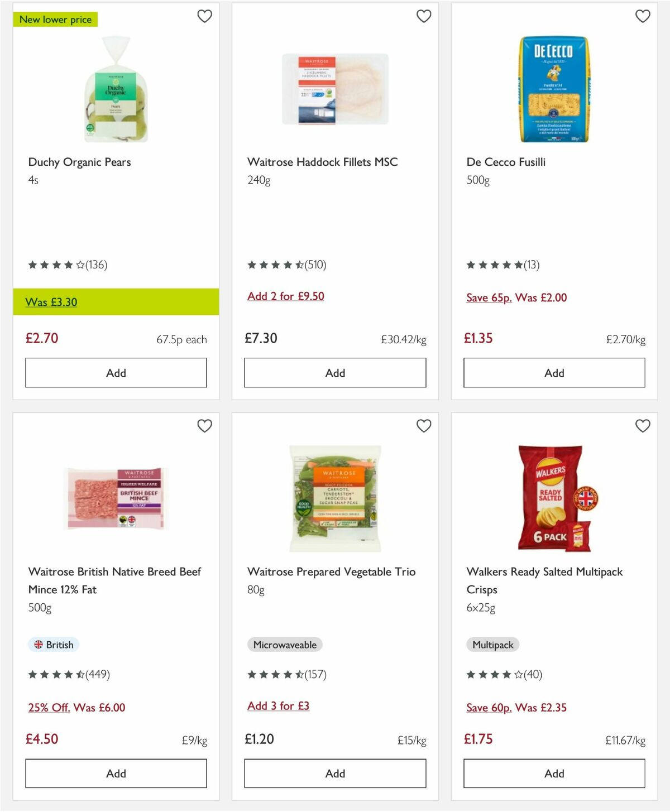Toggle favourite heart on Beef Mince
The image size is (670, 812).
[205, 425]
